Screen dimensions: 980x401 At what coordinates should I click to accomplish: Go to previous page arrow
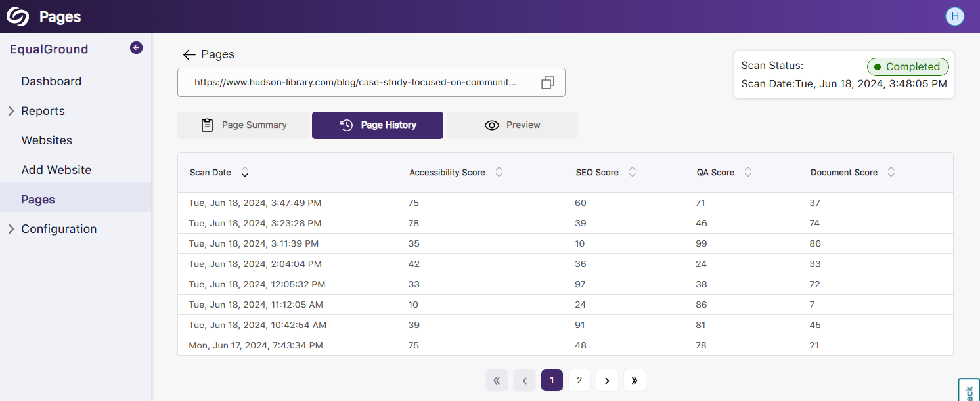pos(524,381)
